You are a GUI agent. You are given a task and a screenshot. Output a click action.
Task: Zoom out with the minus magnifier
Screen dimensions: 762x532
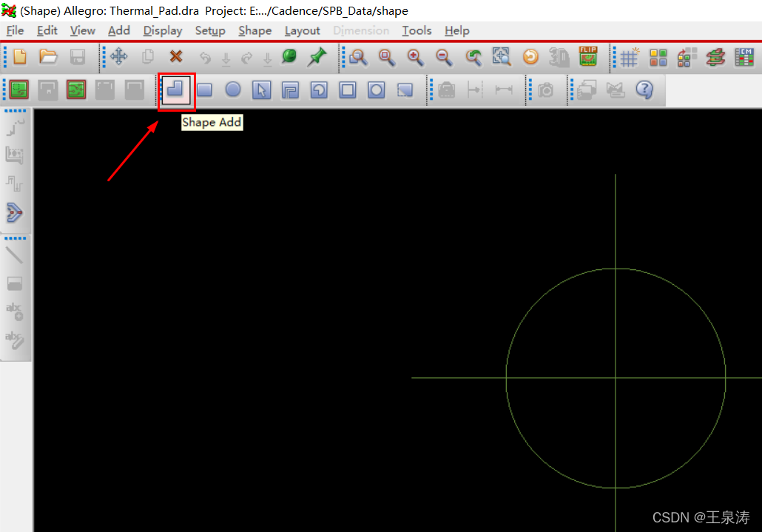pos(444,57)
